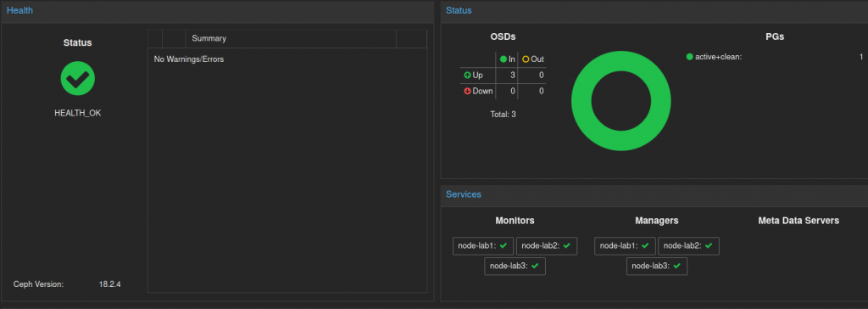Click the PGs heading
The width and height of the screenshot is (868, 309).
tap(775, 37)
